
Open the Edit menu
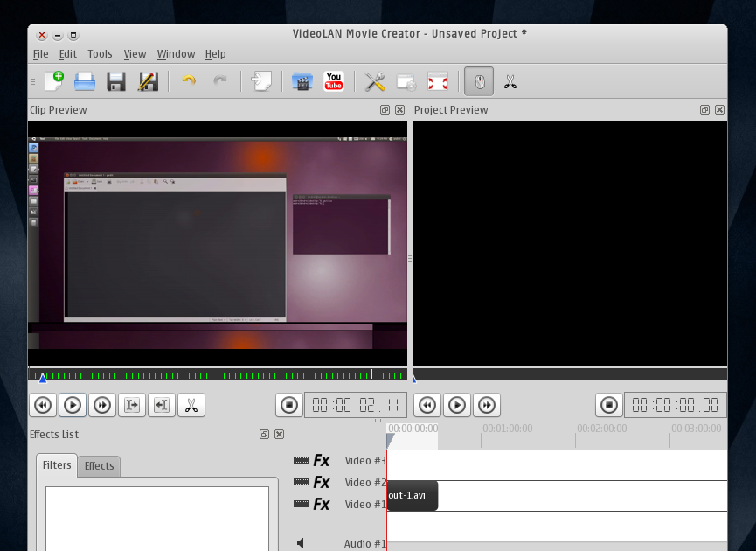[67, 54]
